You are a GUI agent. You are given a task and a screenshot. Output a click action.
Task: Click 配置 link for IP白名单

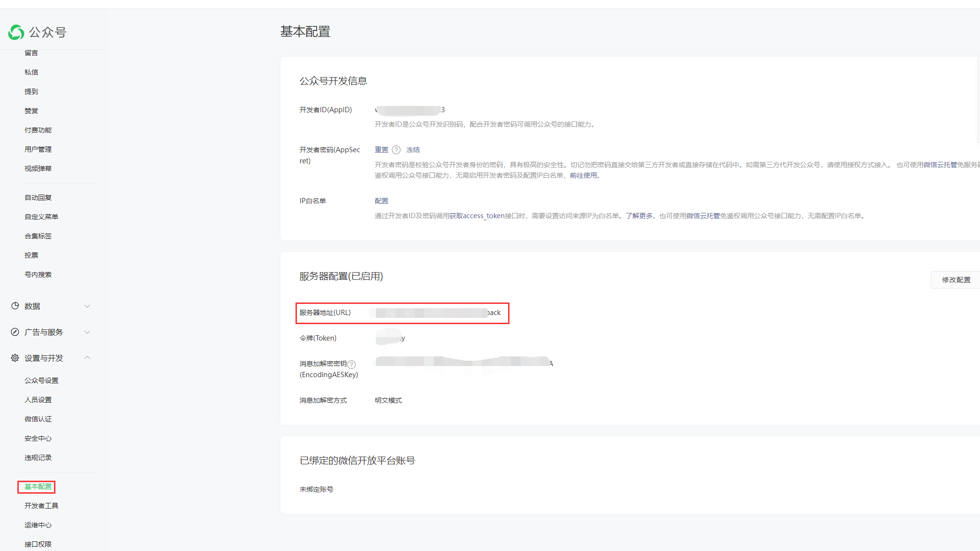click(x=381, y=201)
